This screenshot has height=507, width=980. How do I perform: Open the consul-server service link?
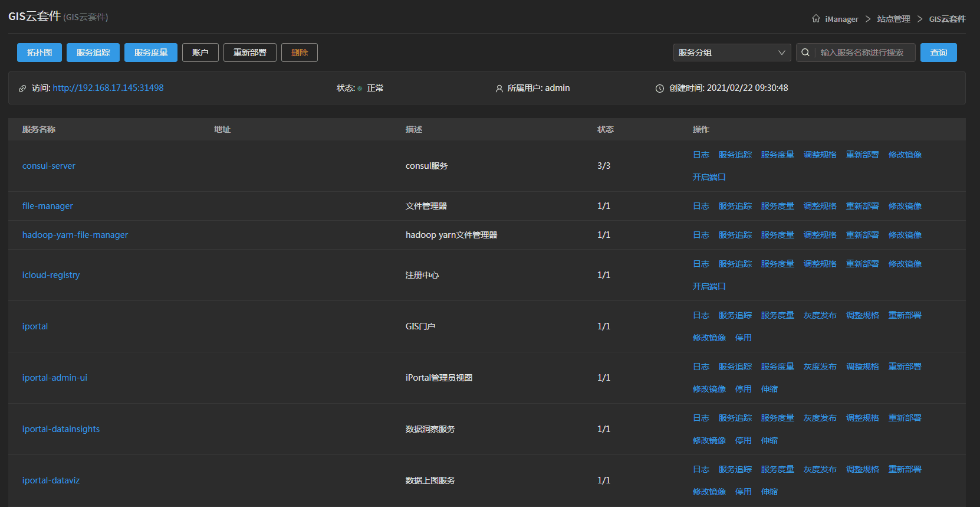(x=49, y=166)
